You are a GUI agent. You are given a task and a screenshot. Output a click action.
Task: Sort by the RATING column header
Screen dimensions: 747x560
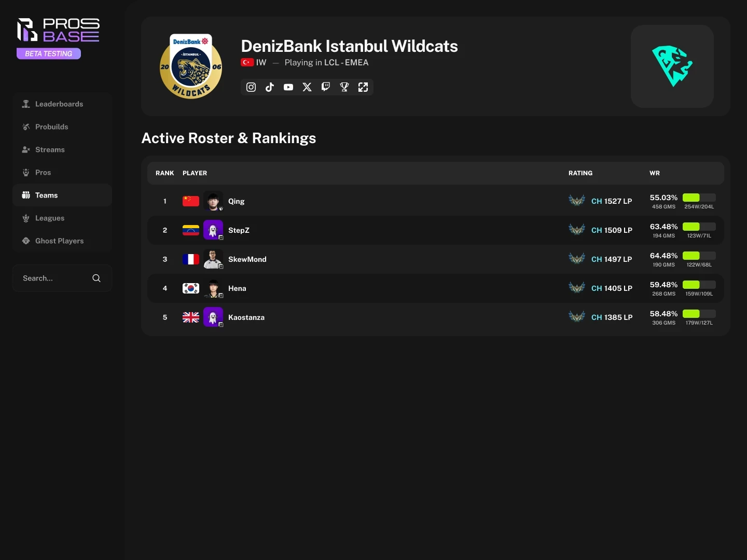point(580,173)
